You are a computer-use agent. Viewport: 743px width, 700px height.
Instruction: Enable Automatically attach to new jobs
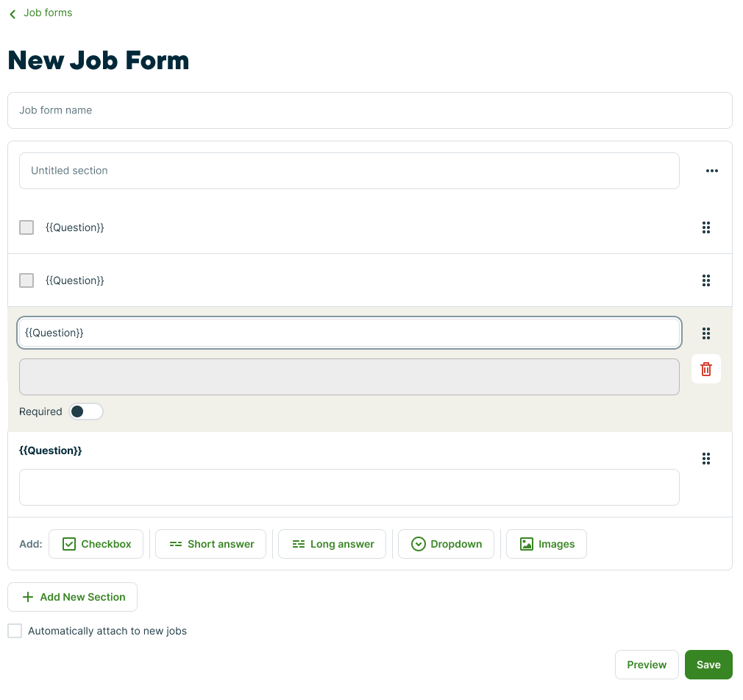click(x=15, y=632)
